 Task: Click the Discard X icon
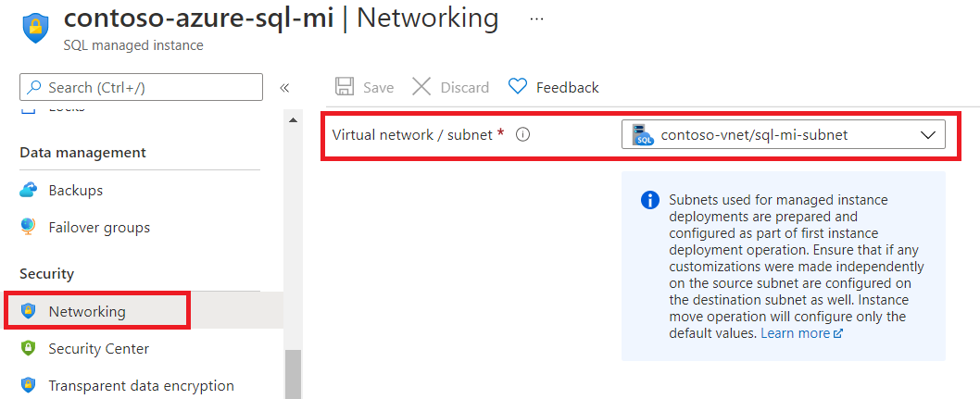421,87
